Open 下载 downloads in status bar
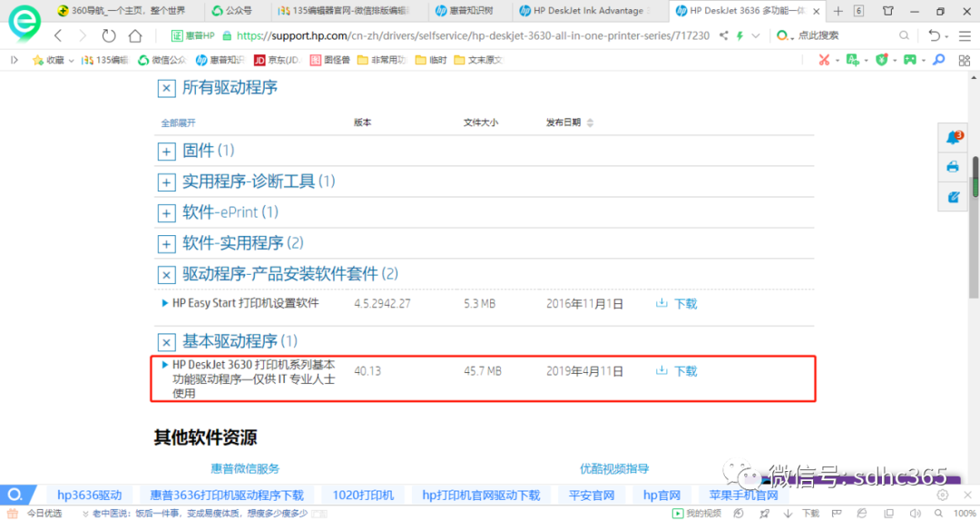This screenshot has height=520, width=980. pyautogui.click(x=803, y=513)
